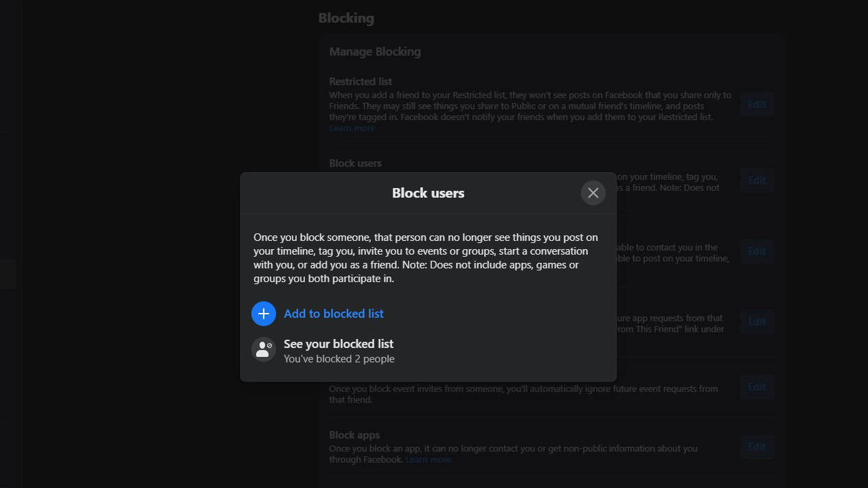
Task: Click the 'Manage Blocking' heading
Action: (x=375, y=51)
